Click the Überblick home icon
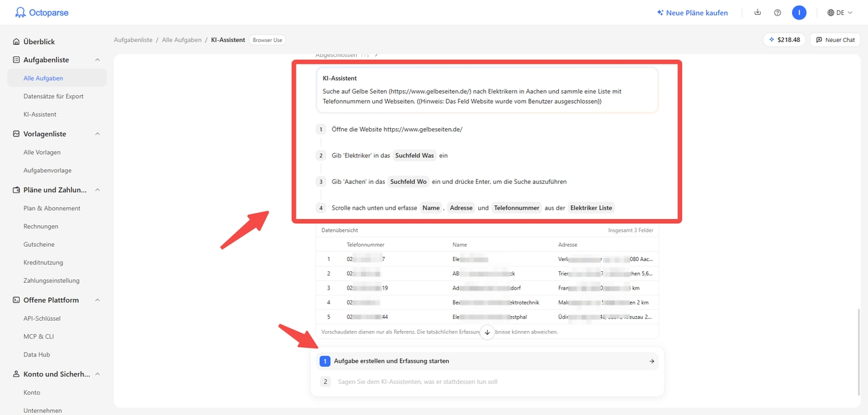Screen dimensions: 868x415 click(16, 41)
